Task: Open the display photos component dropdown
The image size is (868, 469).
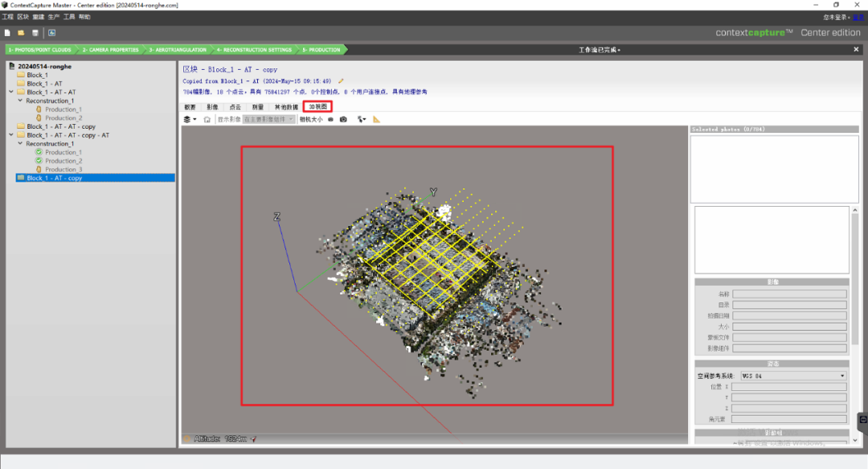Action: click(268, 119)
